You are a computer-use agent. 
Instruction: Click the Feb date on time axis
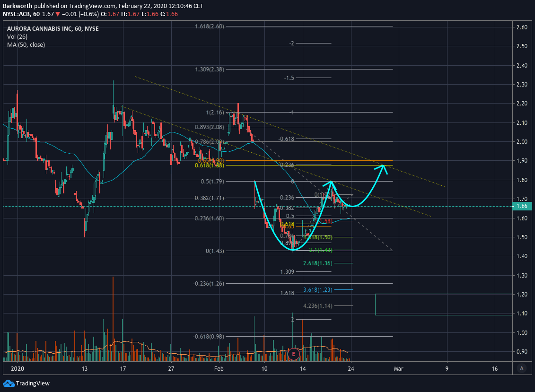[219, 368]
